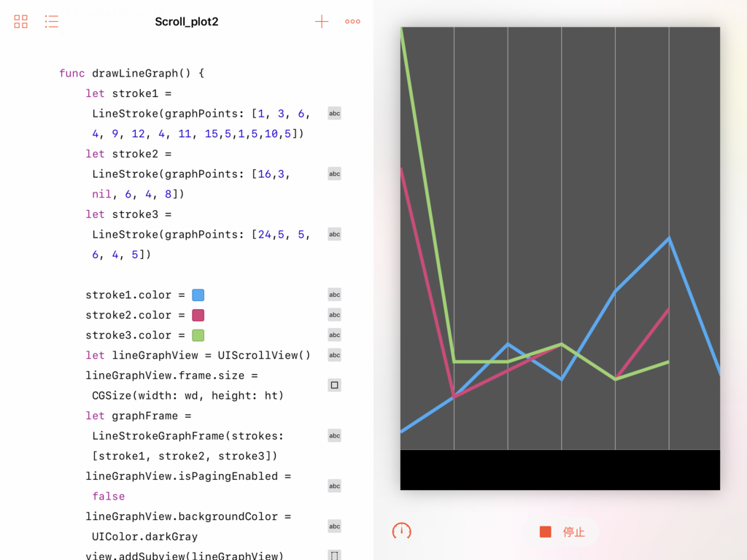Open the three-dot more options menu

[352, 21]
